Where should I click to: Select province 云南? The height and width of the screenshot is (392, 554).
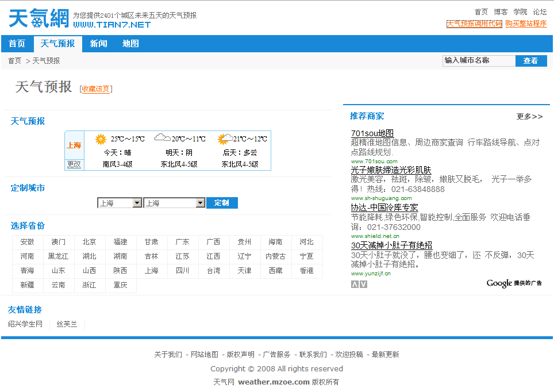(x=58, y=285)
